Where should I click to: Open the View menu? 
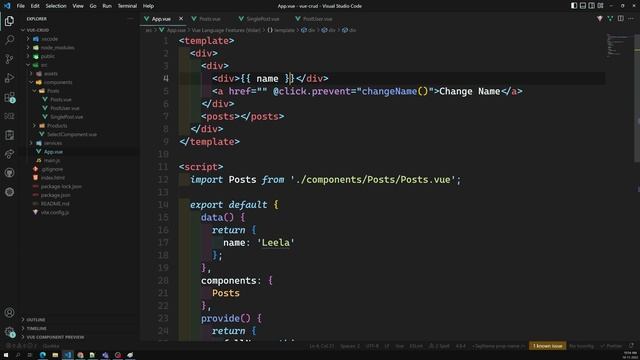click(x=78, y=6)
